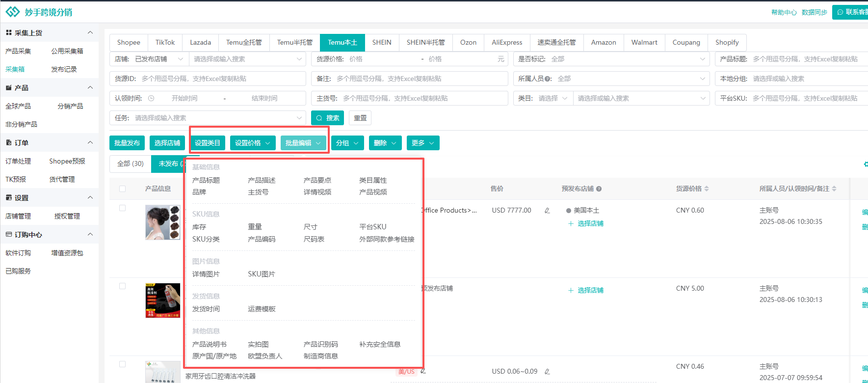This screenshot has width=868, height=383.
Task: Click the help icon next to 预发布店铺
Action: [599, 189]
